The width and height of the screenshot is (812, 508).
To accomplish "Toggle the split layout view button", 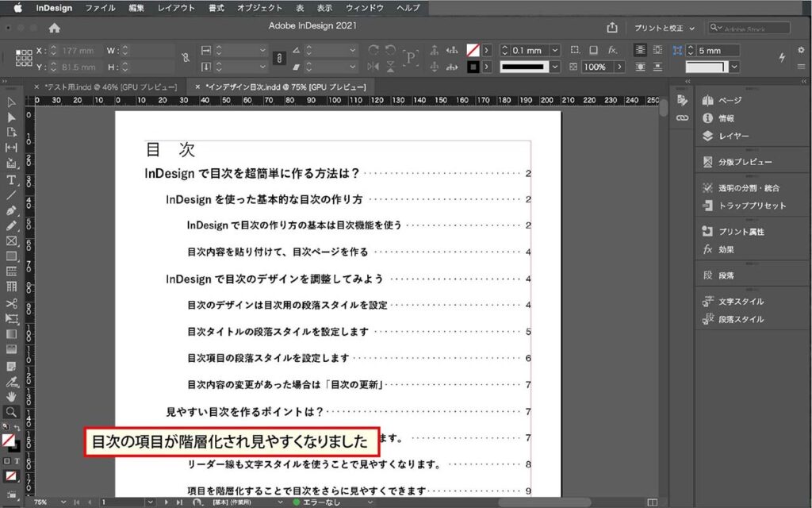I will [x=653, y=502].
